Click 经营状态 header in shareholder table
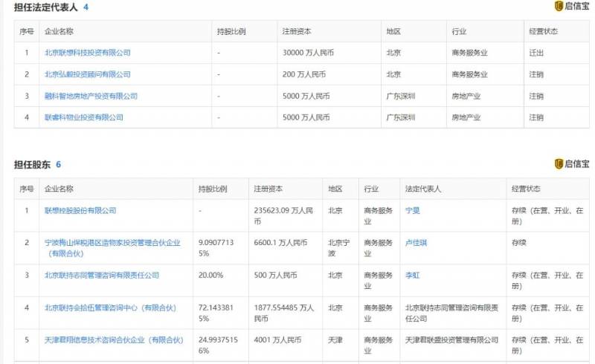Image resolution: width=595 pixels, height=364 pixels. [x=526, y=189]
